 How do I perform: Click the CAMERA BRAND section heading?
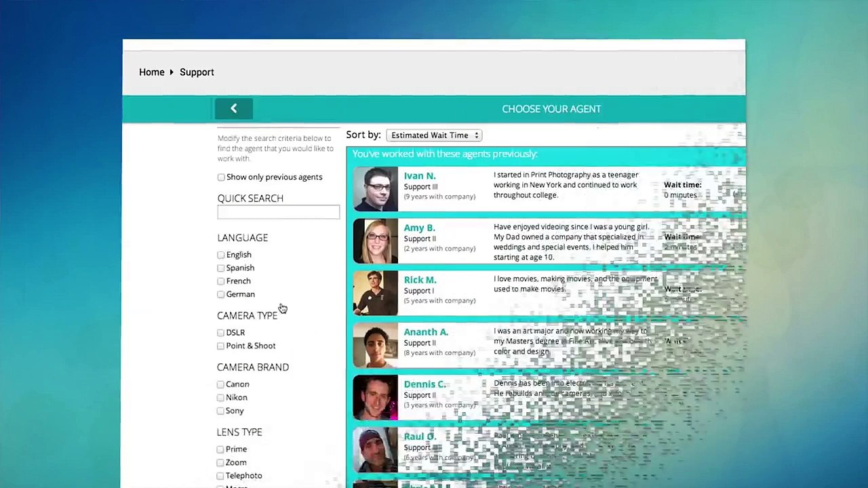[x=253, y=367]
